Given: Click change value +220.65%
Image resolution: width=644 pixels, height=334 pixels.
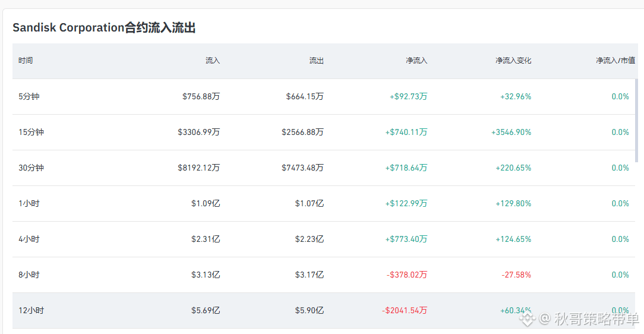Looking at the screenshot, I should (513, 168).
